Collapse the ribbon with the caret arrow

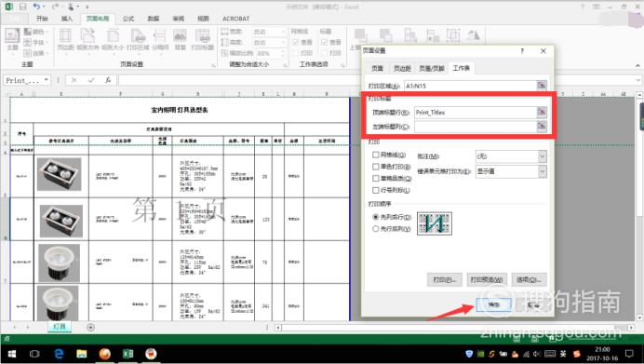point(637,65)
